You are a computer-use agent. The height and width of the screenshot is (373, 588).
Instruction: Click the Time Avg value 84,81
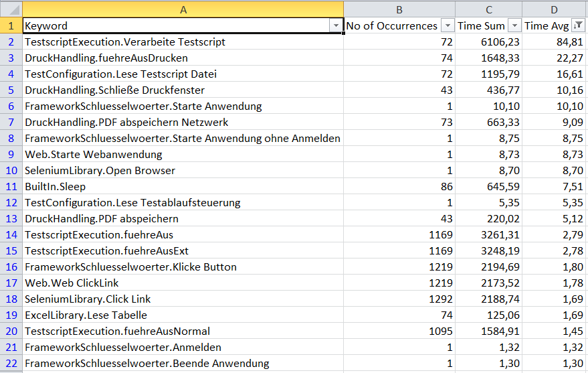point(555,42)
